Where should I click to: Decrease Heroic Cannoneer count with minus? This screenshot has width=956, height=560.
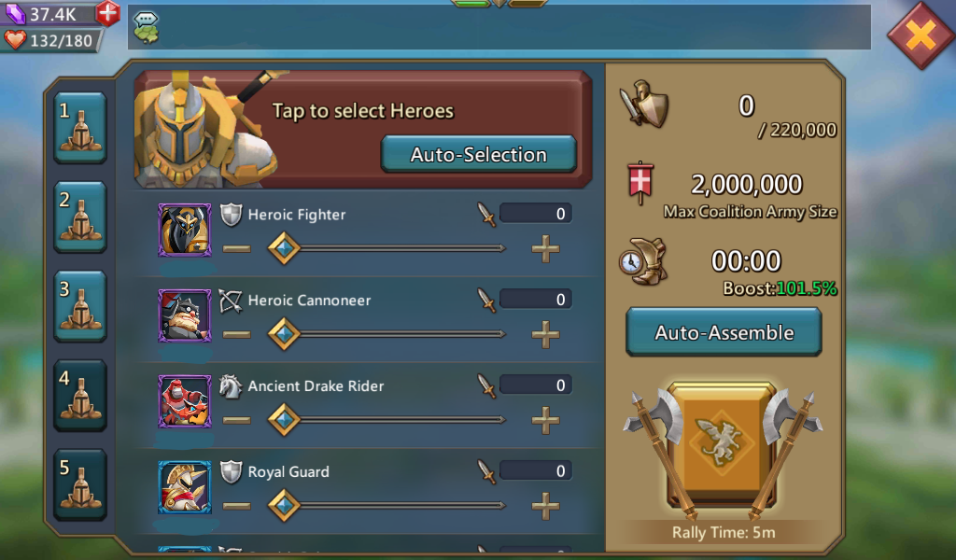coord(236,334)
